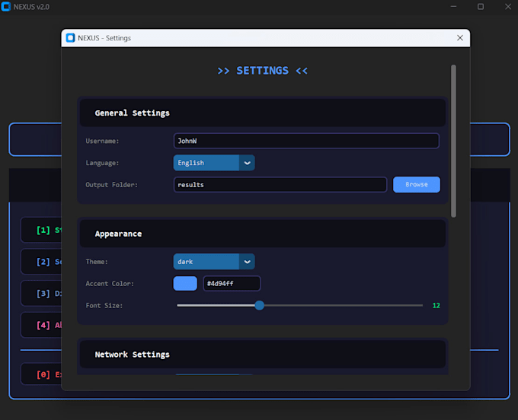Click the NEXUS Settings dialog icon
The image size is (518, 420).
[x=70, y=38]
